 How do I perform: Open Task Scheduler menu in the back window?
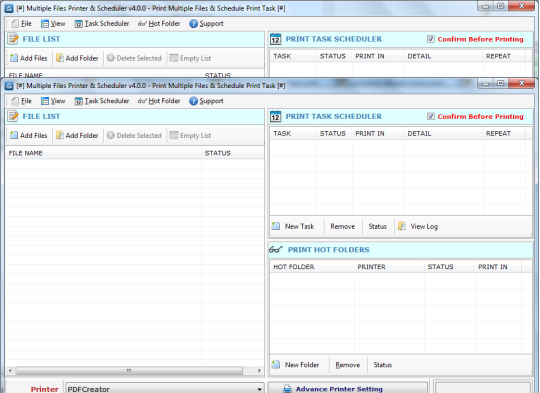tap(102, 24)
